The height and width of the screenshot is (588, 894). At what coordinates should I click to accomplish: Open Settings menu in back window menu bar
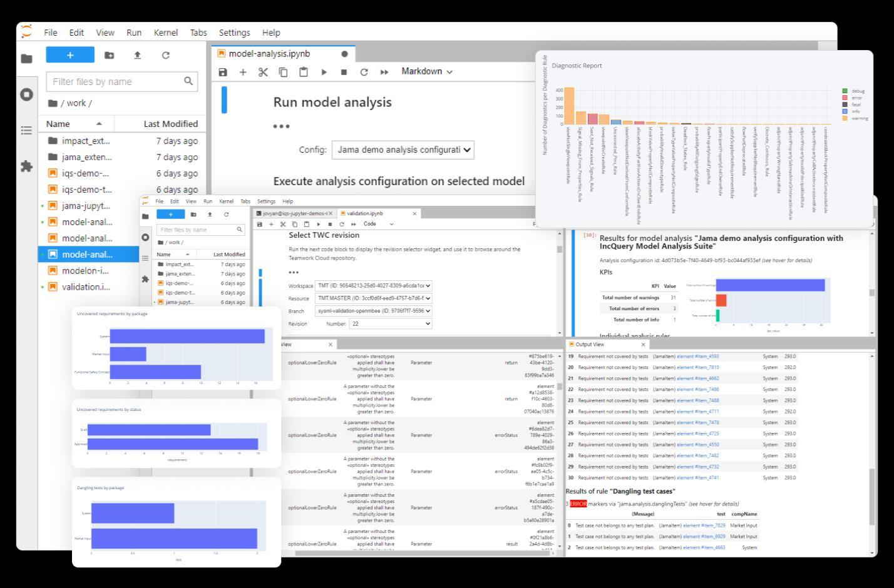point(234,33)
